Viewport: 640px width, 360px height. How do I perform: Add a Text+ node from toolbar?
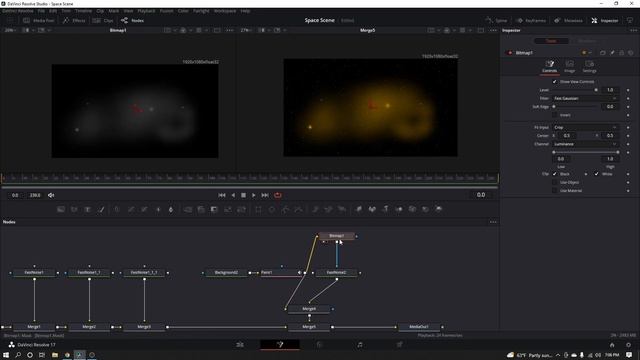(x=87, y=209)
